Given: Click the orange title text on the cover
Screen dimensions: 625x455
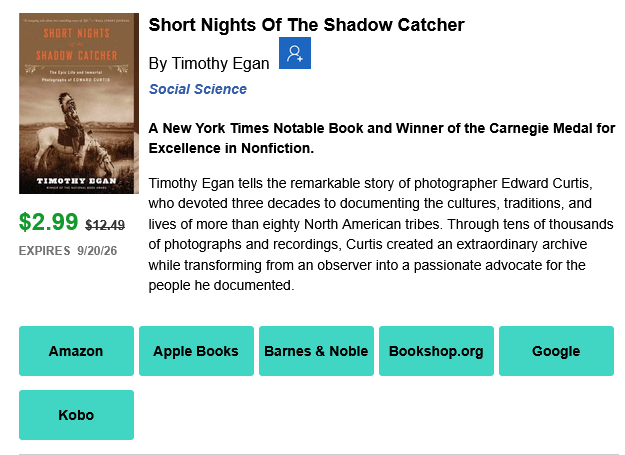Looking at the screenshot, I should 77,44.
